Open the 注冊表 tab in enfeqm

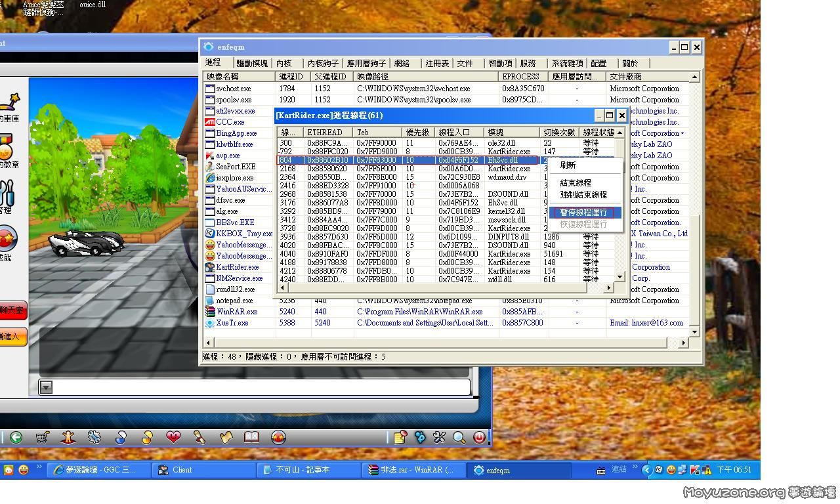tap(437, 64)
